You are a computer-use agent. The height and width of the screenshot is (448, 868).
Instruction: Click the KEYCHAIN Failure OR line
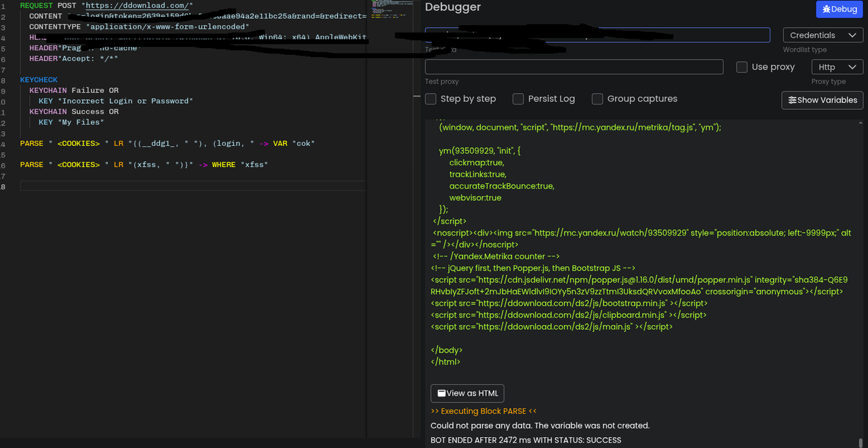pos(74,90)
